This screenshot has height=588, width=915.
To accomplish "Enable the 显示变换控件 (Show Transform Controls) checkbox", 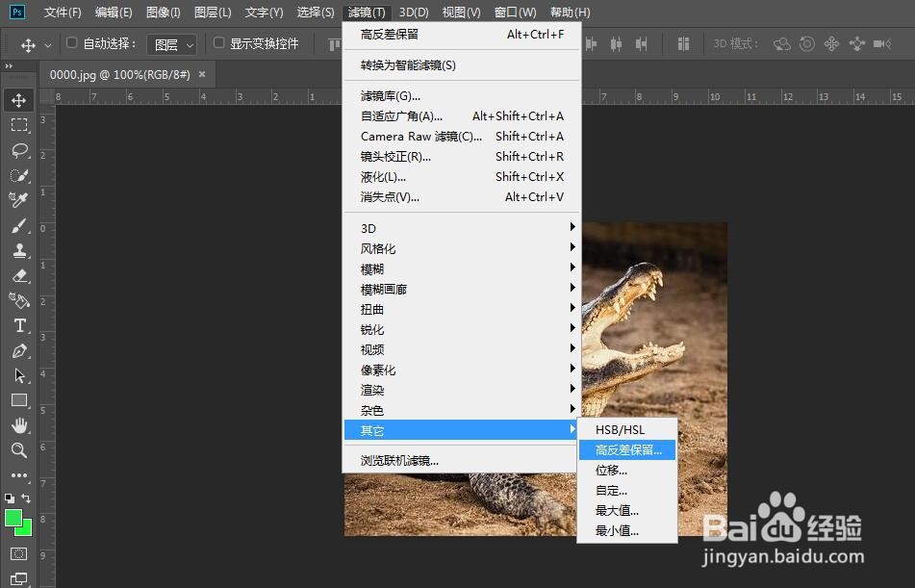I will click(x=217, y=43).
